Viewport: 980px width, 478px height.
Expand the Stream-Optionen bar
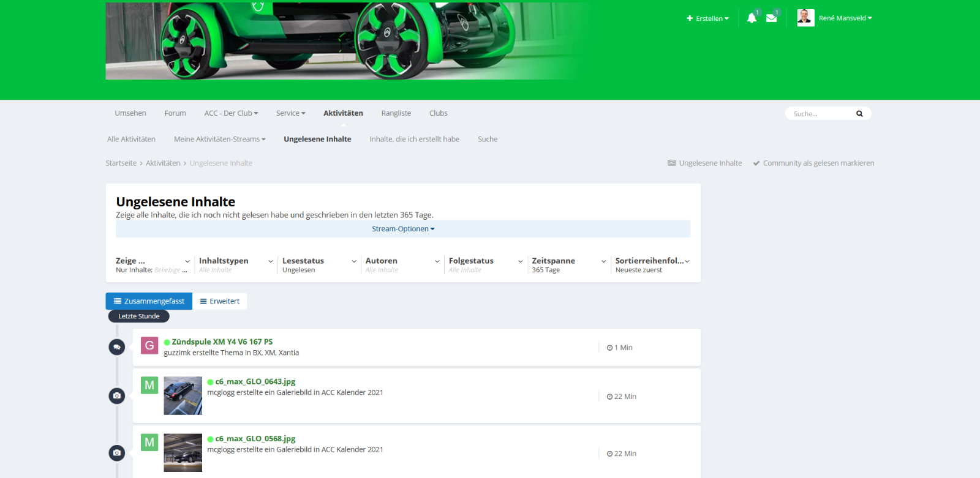[403, 229]
